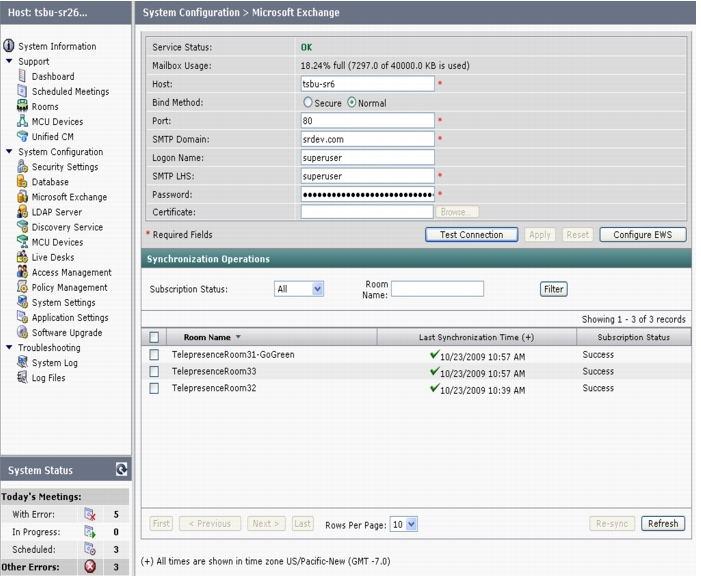Image resolution: width=701 pixels, height=583 pixels.
Task: Check the TelepresenceRoom31-GoGreen row
Action: pos(154,355)
